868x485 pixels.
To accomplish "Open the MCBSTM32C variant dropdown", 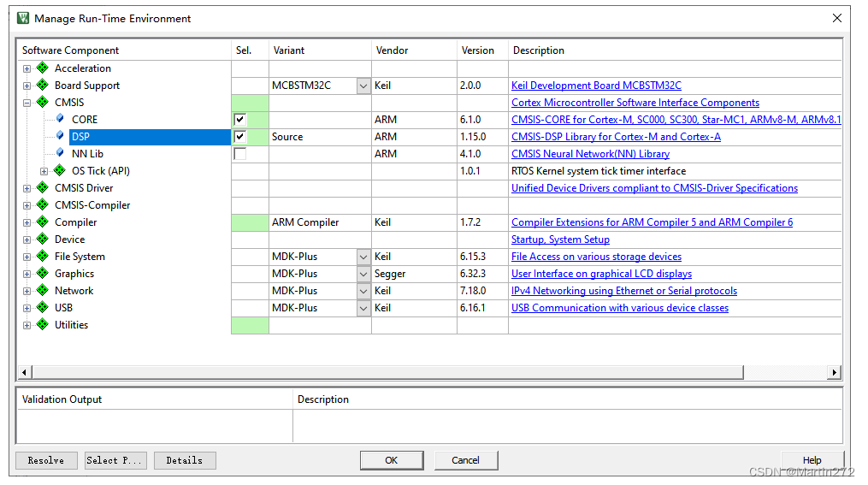I will 363,86.
